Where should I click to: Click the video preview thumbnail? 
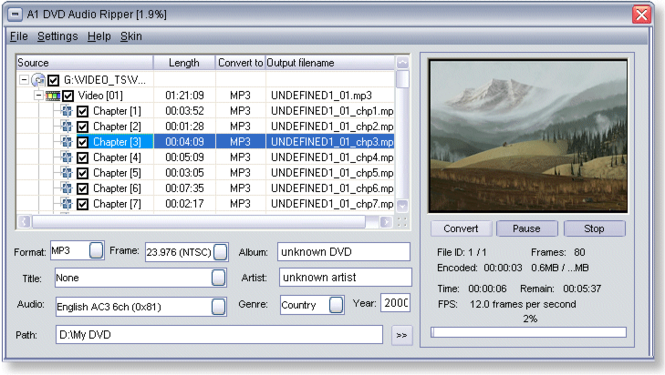coord(528,136)
